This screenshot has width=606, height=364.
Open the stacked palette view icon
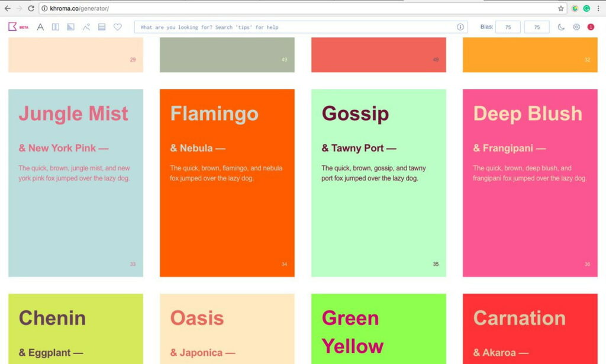[x=101, y=27]
